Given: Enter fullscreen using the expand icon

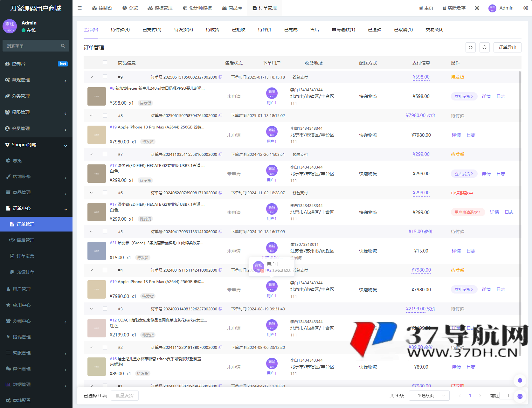Looking at the screenshot, I should coord(477,8).
